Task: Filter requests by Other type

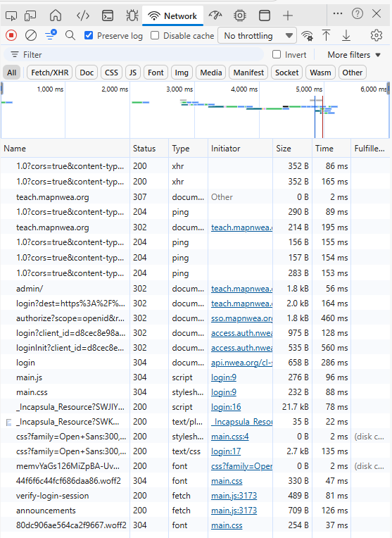Action: (352, 73)
